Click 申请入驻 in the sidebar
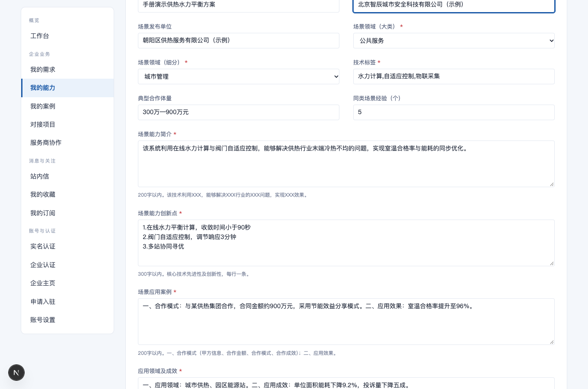The height and width of the screenshot is (389, 588). pos(67,302)
